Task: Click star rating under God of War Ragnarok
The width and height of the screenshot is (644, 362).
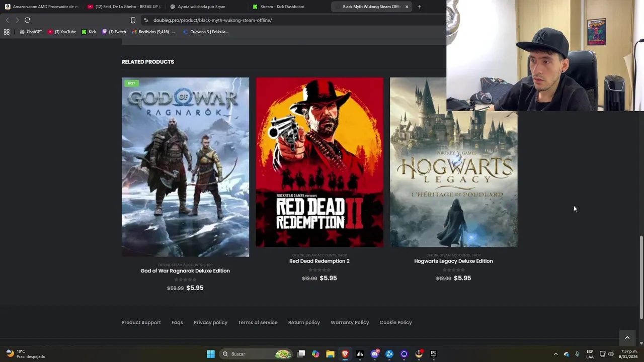Action: pyautogui.click(x=185, y=280)
